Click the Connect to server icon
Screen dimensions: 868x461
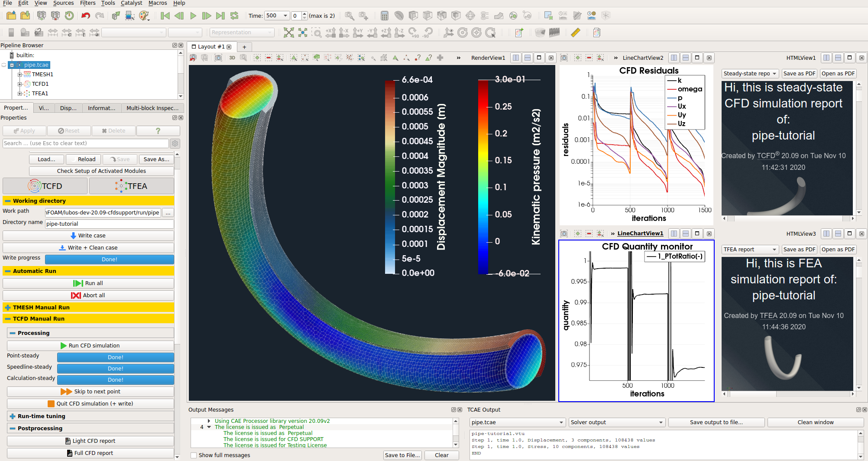(41, 16)
